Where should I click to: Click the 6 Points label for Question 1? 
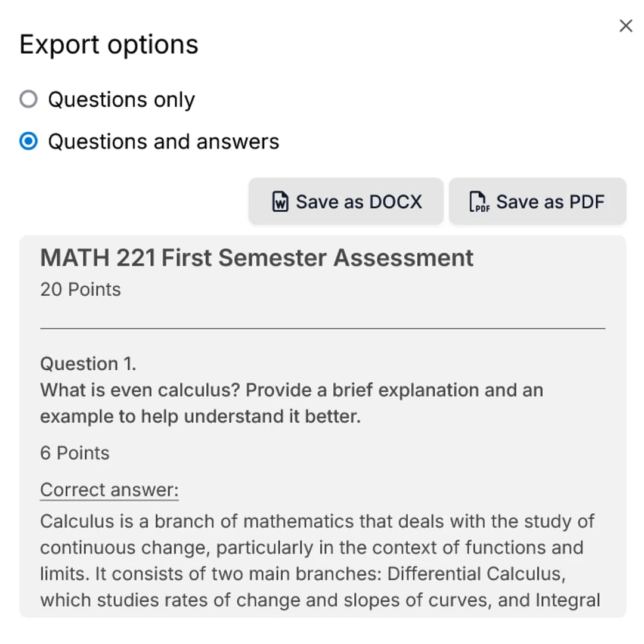(74, 453)
